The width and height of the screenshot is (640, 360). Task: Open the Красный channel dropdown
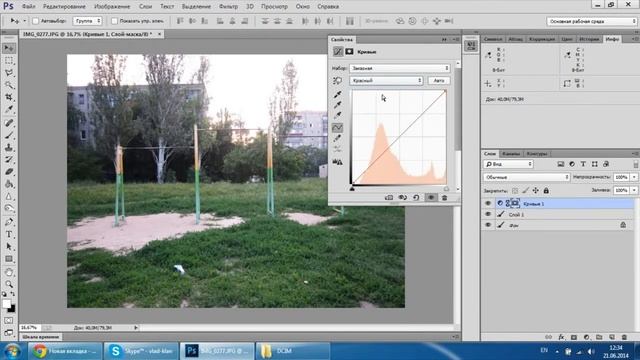pyautogui.click(x=386, y=81)
